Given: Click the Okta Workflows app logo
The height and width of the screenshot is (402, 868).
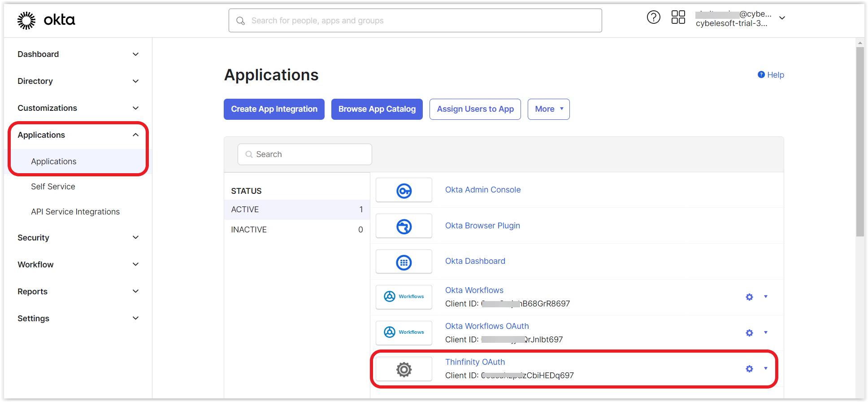Looking at the screenshot, I should click(x=404, y=297).
